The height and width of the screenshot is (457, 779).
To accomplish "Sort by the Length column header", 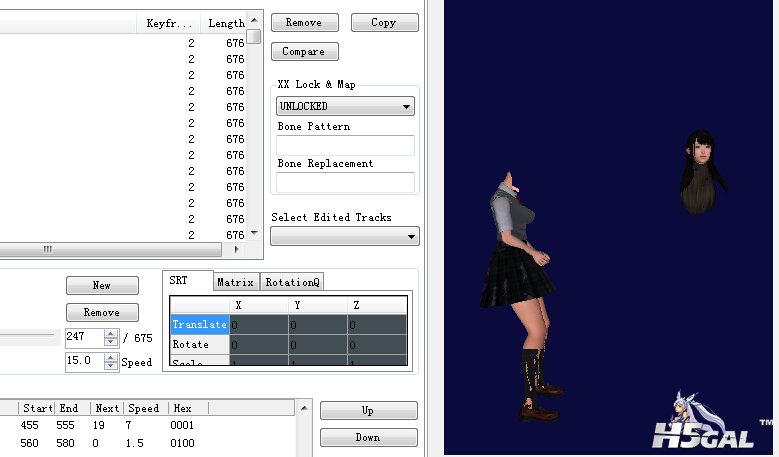I will pyautogui.click(x=224, y=22).
